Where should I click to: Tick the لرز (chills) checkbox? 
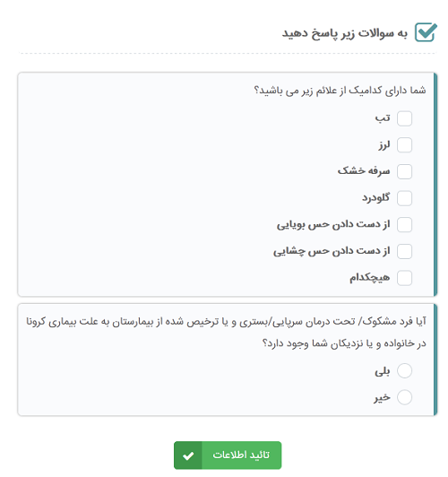tap(404, 145)
